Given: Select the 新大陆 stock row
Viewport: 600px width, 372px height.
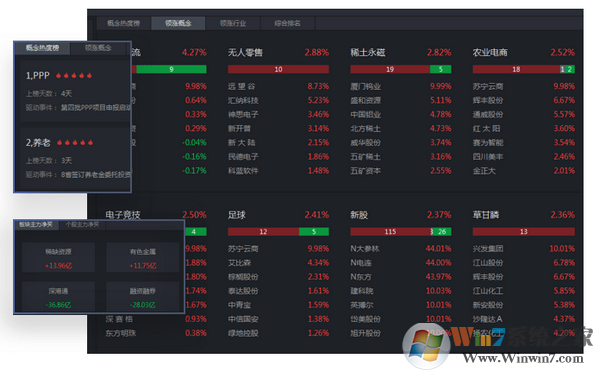Looking at the screenshot, I should tap(278, 143).
